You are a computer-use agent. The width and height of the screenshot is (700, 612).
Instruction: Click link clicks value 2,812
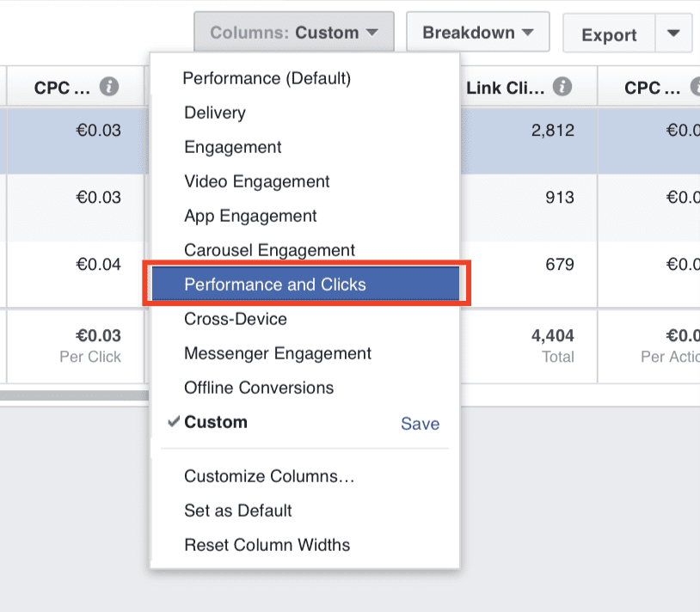[552, 131]
